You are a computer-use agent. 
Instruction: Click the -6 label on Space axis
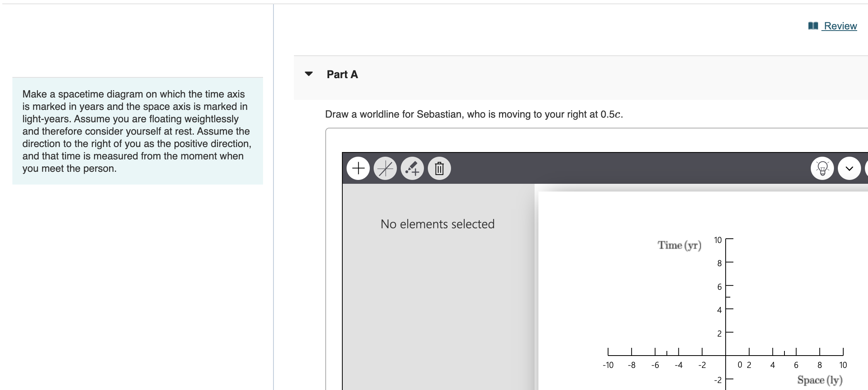655,365
